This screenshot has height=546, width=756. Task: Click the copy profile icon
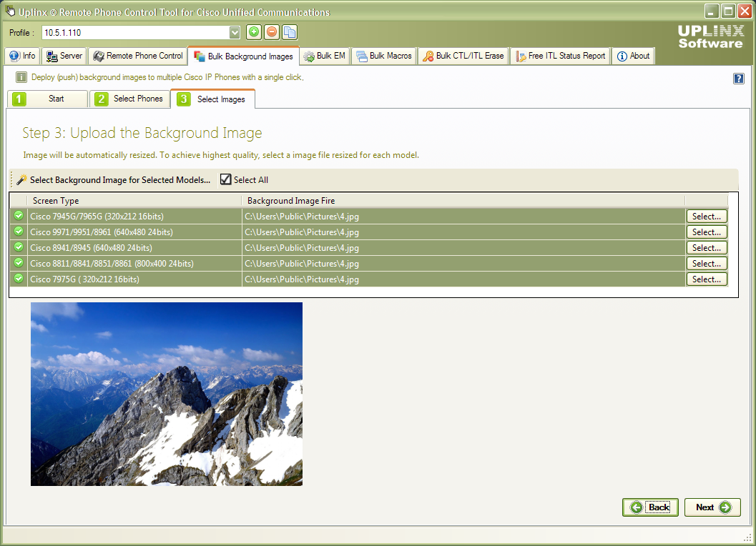[x=290, y=32]
